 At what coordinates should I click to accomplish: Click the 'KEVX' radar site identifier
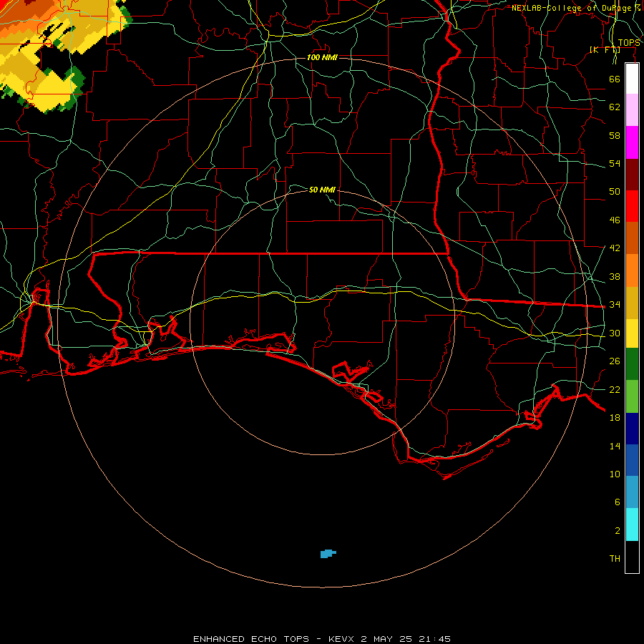342,639
